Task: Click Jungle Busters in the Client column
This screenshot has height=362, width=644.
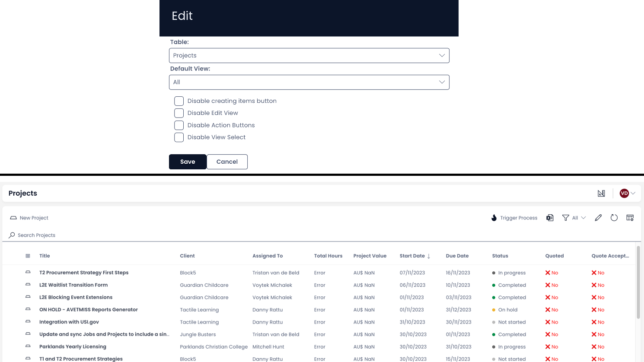Action: click(x=198, y=334)
